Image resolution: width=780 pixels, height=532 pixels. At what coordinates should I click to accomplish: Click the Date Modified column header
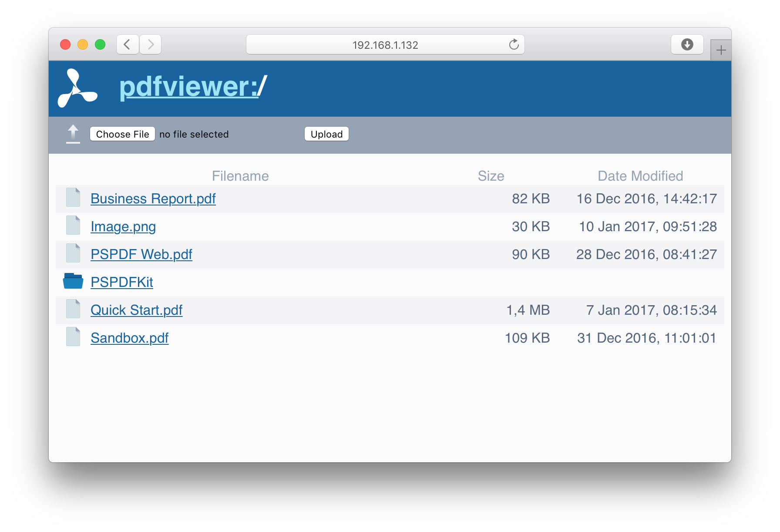[640, 176]
